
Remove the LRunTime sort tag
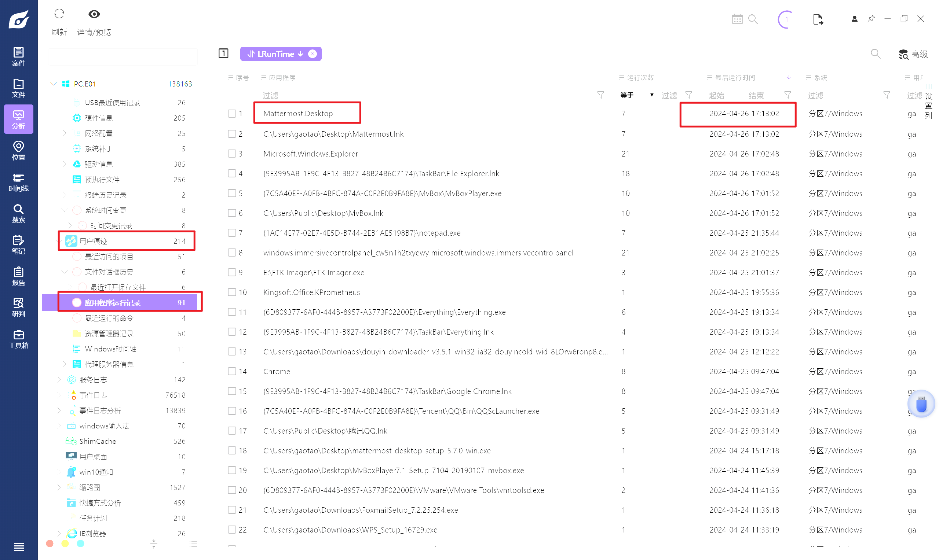313,54
